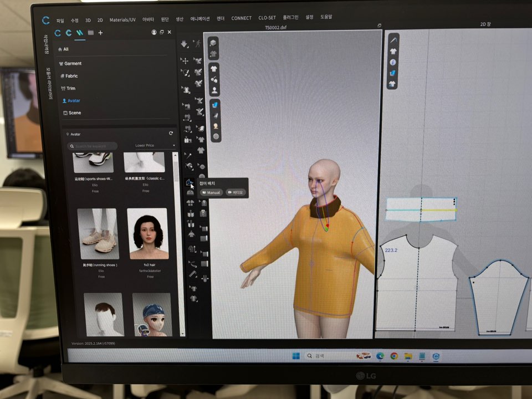Screen dimensions: 532x399
Task: Click the refresh icon in Avatar library
Action: tap(171, 134)
